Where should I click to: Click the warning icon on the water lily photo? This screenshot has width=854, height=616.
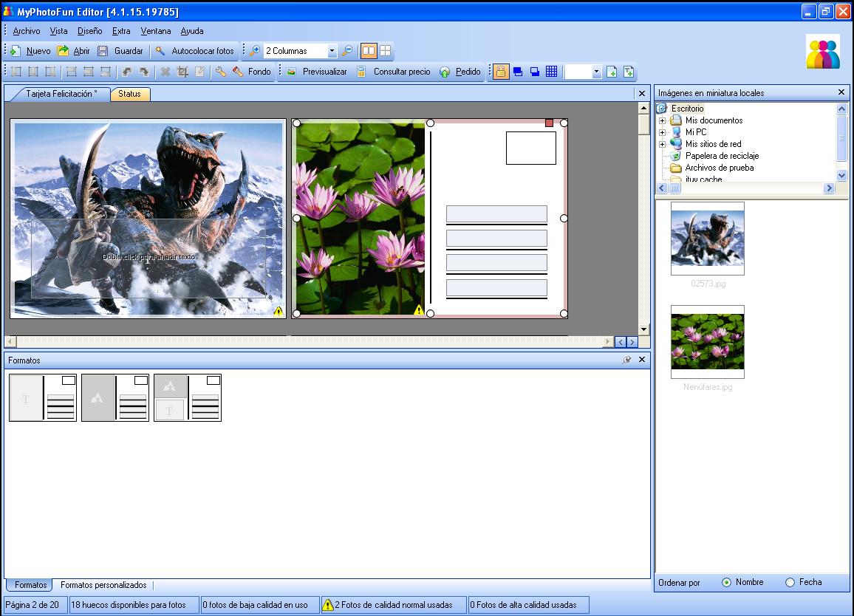point(418,310)
